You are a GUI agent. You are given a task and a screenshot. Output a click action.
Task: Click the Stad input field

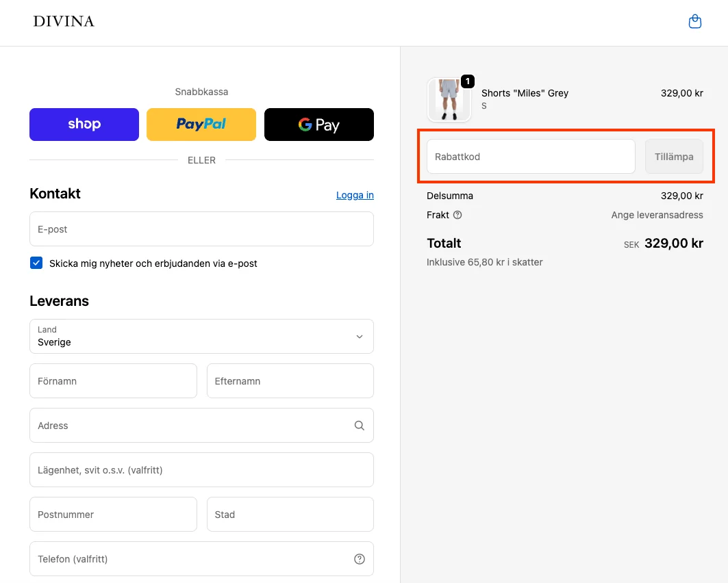point(290,515)
